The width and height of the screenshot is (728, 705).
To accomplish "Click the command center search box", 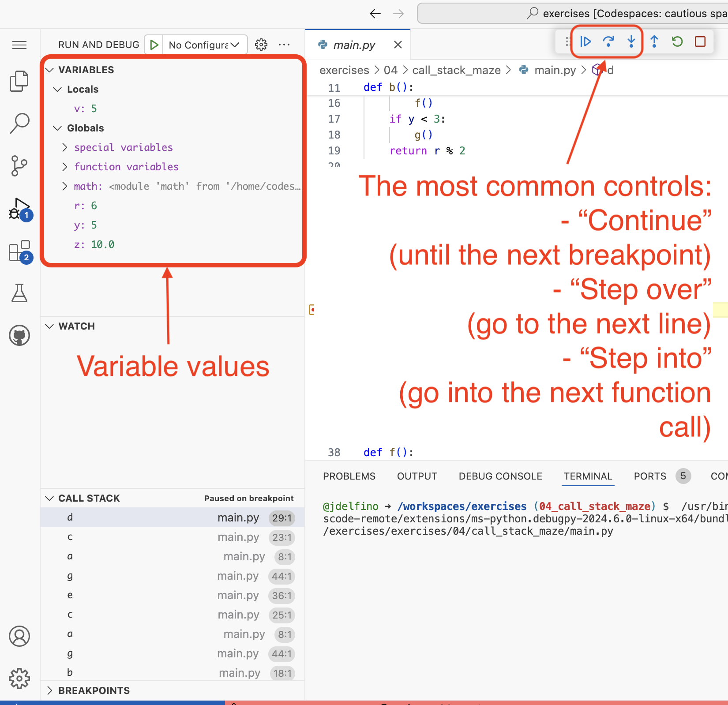I will pos(573,14).
